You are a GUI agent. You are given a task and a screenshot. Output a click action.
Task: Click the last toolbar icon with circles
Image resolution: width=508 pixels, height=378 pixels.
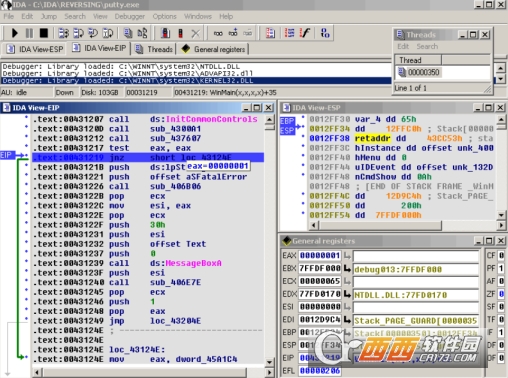[x=325, y=33]
